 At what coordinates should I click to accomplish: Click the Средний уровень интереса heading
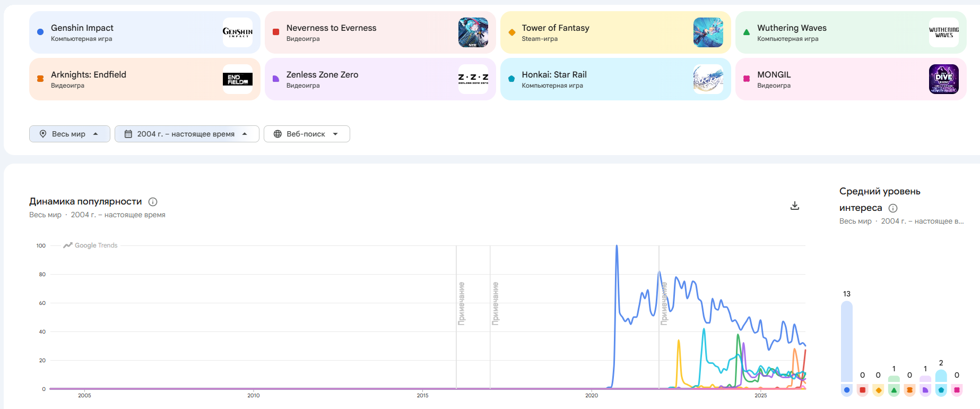[x=880, y=199]
